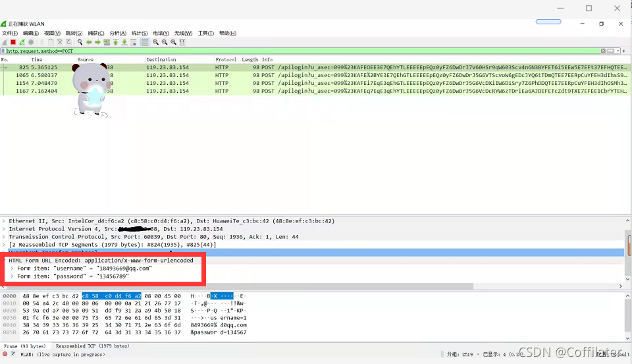Screen dimensions: 632x364
Task: Open the 电话(Y) menu
Action: click(161, 33)
